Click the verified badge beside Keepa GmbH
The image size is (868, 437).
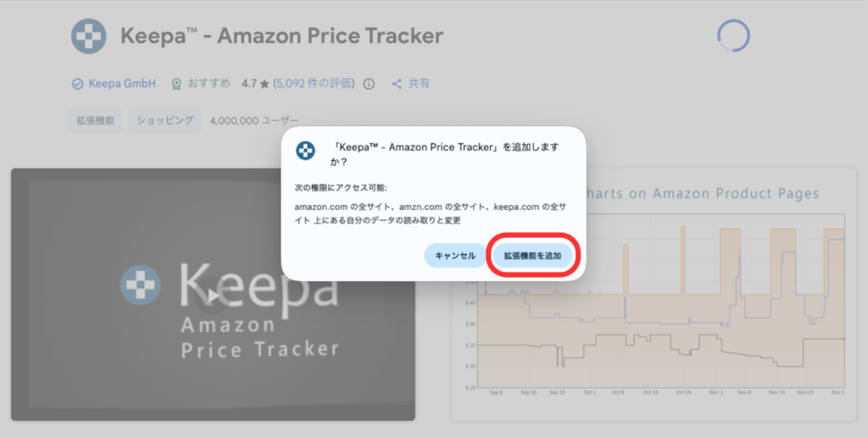[77, 84]
